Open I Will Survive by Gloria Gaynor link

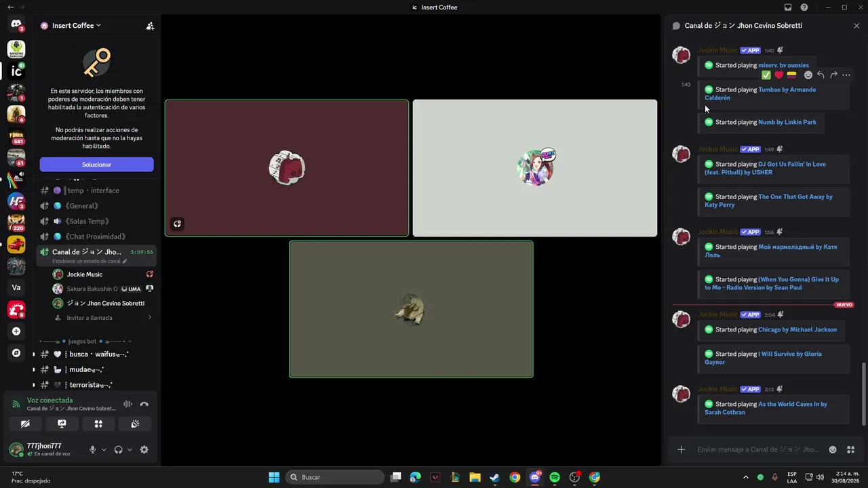point(763,358)
